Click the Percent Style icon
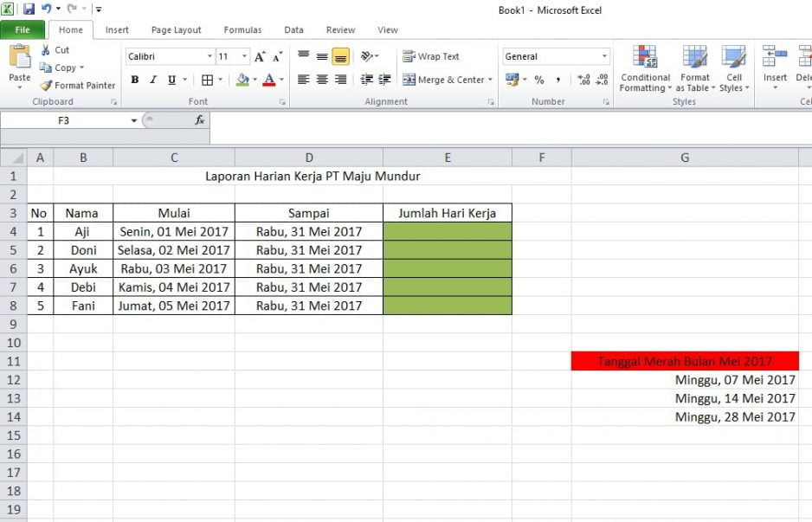 coord(537,80)
